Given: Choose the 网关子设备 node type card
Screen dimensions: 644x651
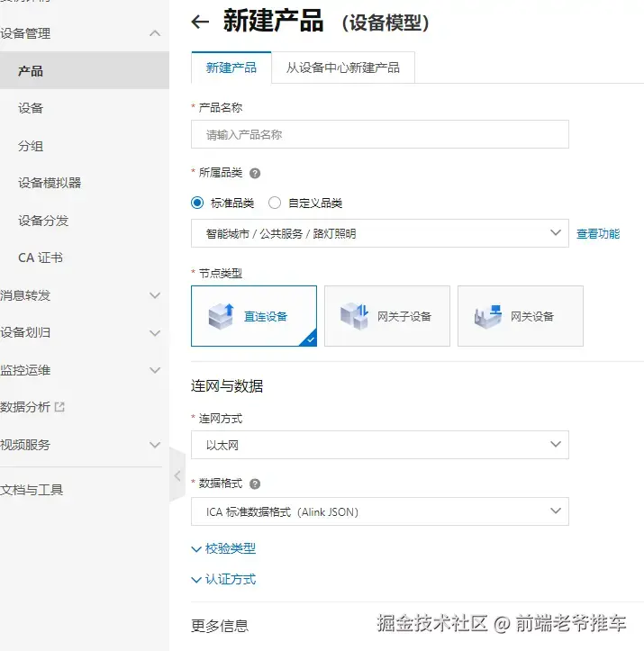Looking at the screenshot, I should pyautogui.click(x=387, y=316).
